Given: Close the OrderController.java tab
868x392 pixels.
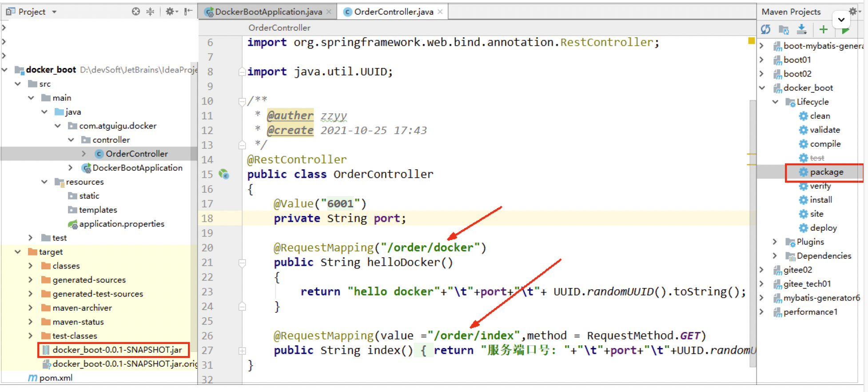Looking at the screenshot, I should 440,12.
